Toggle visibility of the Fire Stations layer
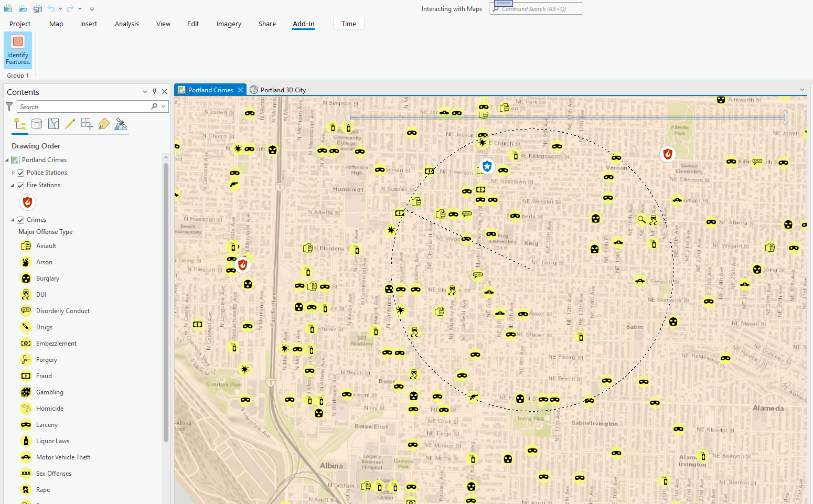The image size is (813, 504). click(x=20, y=185)
